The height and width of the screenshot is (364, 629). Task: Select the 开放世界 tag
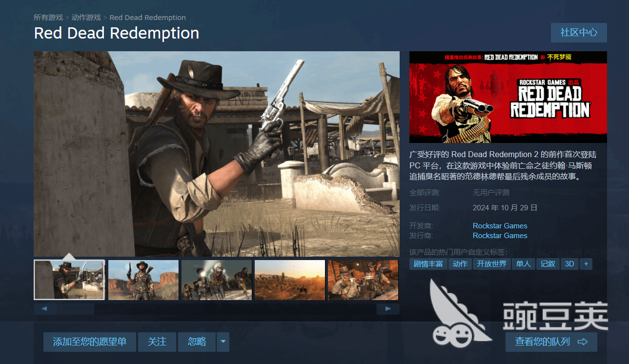click(x=491, y=264)
